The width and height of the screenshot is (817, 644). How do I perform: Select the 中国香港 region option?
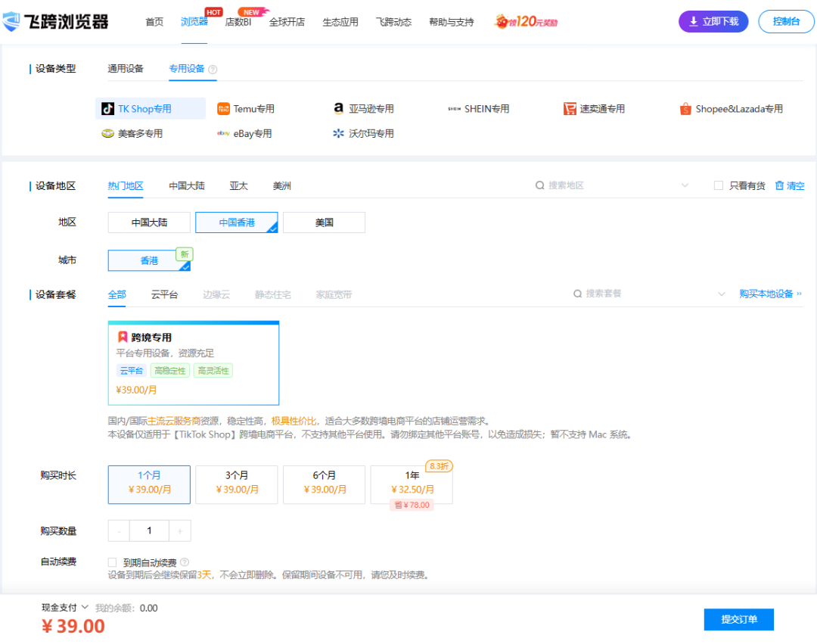(x=237, y=222)
